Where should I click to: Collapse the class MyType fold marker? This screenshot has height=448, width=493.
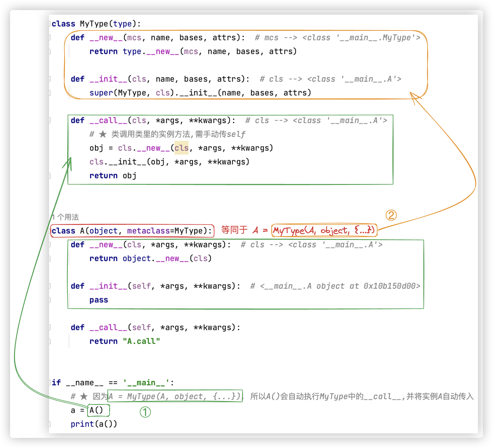[50, 24]
